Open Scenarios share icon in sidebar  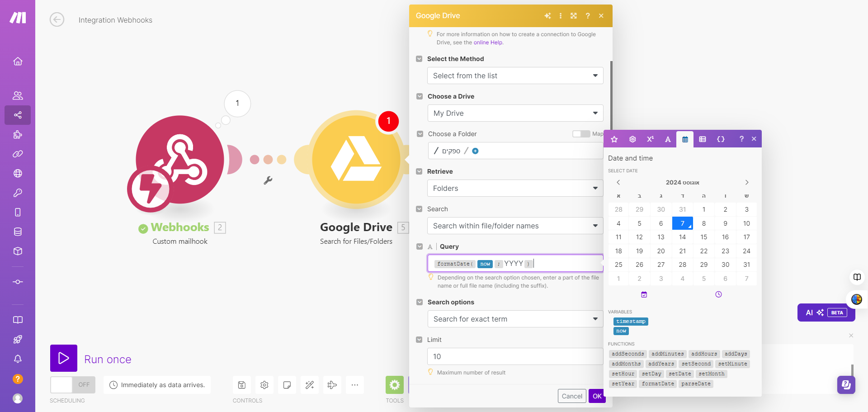18,115
